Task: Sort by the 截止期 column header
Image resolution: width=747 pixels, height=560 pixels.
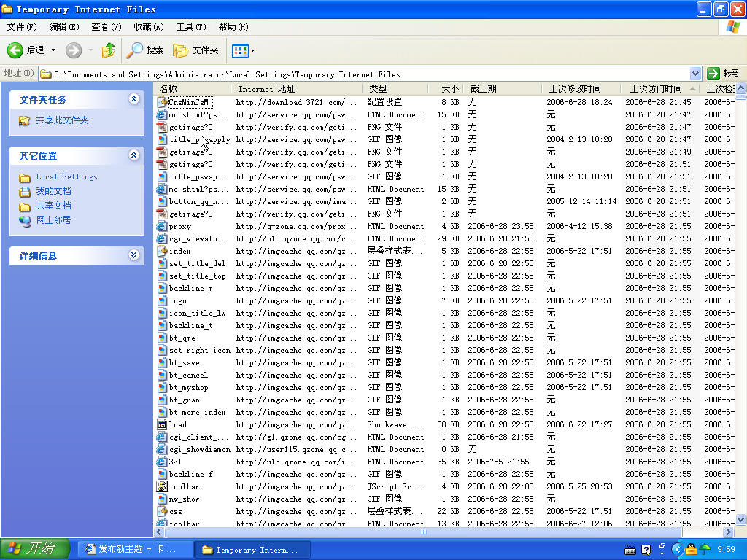Action: tap(502, 88)
